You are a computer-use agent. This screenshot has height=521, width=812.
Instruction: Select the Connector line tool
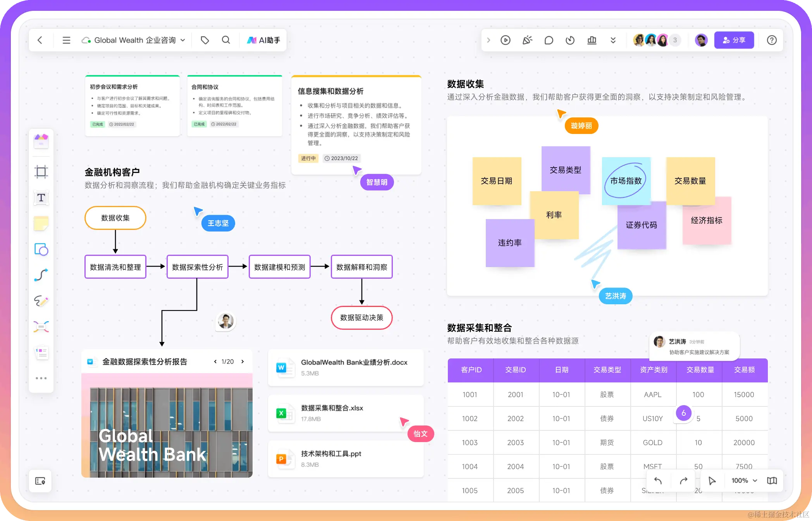41,275
